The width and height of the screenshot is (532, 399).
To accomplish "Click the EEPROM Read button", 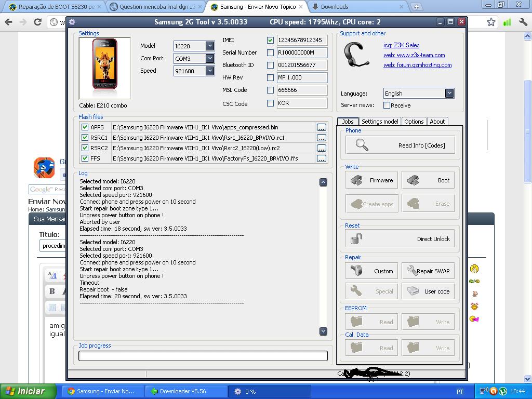I will click(371, 322).
